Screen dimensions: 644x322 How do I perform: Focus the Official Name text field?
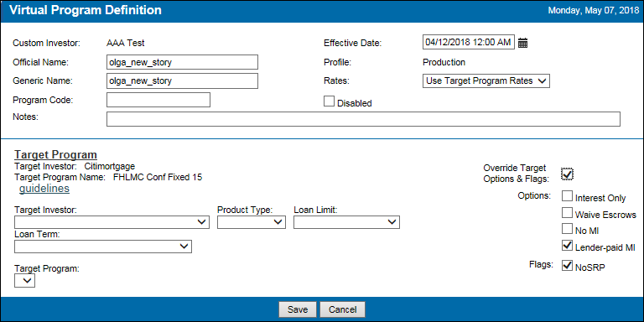[x=182, y=62]
